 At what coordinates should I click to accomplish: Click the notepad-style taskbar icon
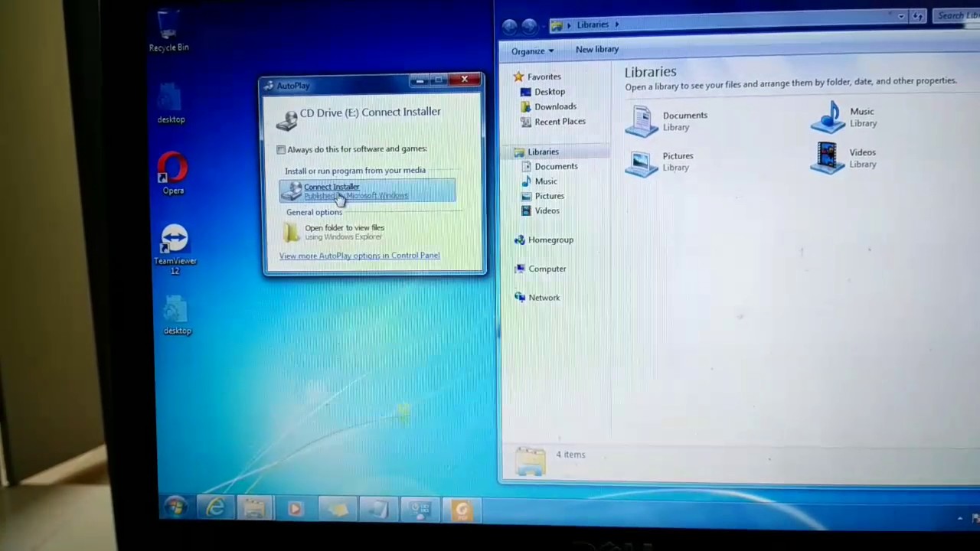(378, 510)
